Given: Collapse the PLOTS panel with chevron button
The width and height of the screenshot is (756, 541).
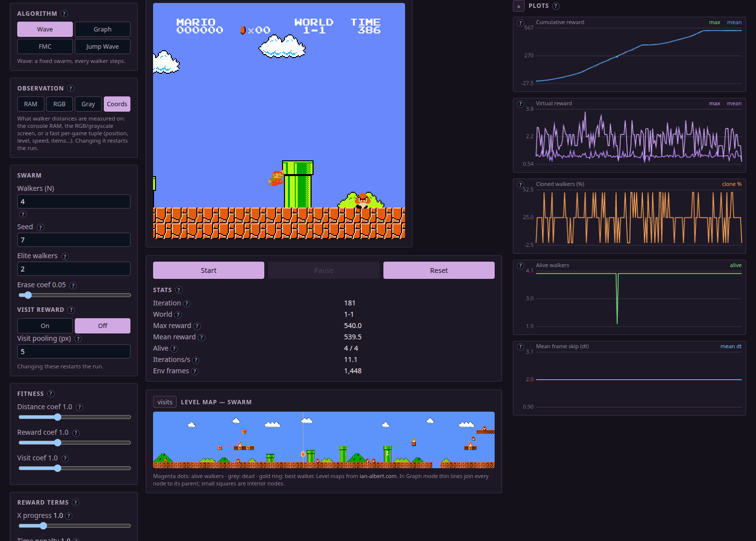Looking at the screenshot, I should [519, 6].
